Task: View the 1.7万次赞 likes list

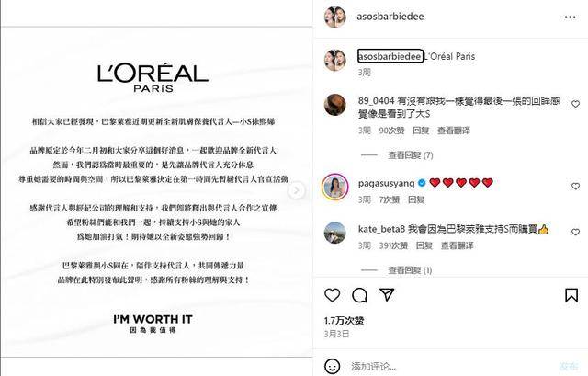Action: 344,321
